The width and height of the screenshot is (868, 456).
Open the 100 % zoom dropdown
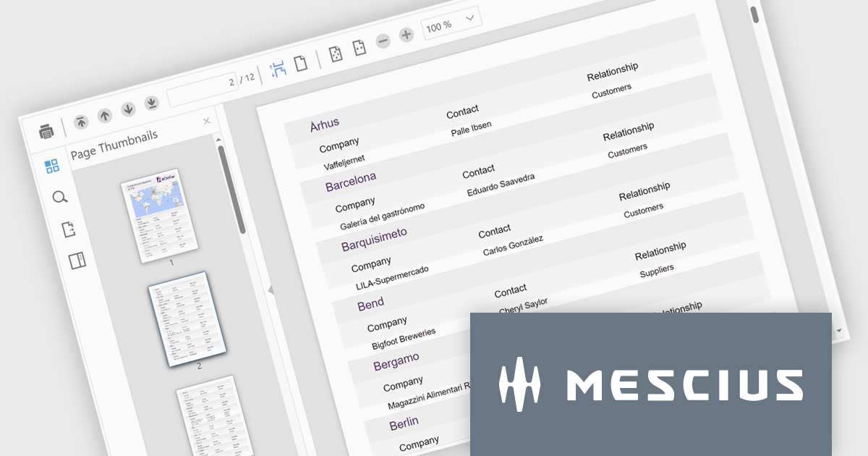[451, 23]
